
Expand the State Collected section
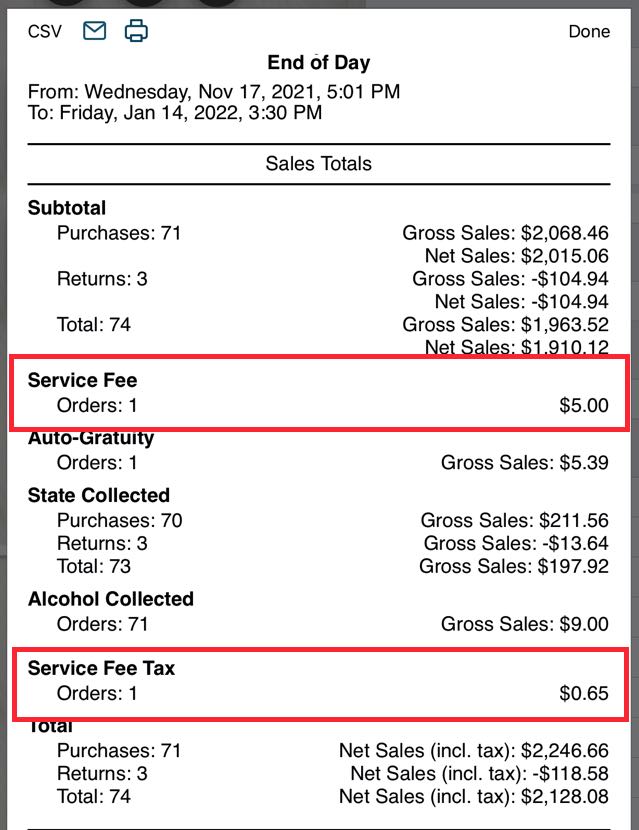[x=97, y=495]
